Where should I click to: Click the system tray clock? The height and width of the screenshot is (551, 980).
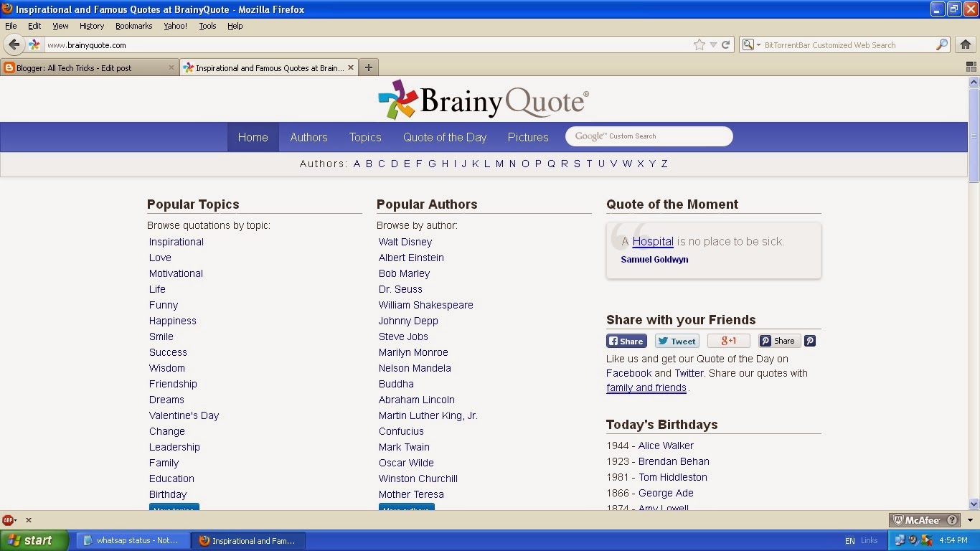point(953,540)
